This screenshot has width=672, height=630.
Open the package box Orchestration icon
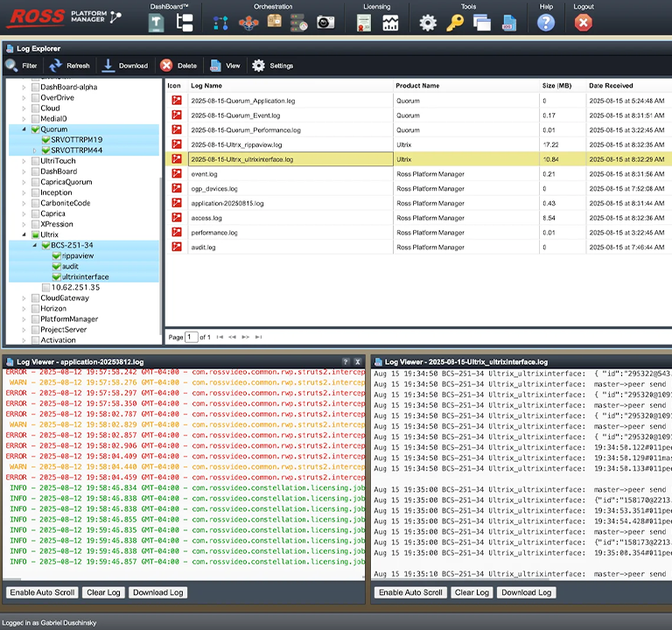pyautogui.click(x=274, y=21)
